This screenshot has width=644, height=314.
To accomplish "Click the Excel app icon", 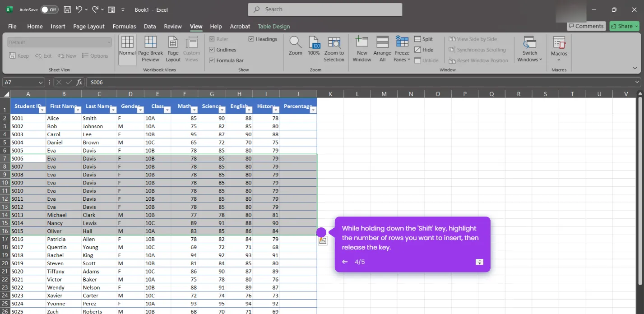I will (x=9, y=9).
